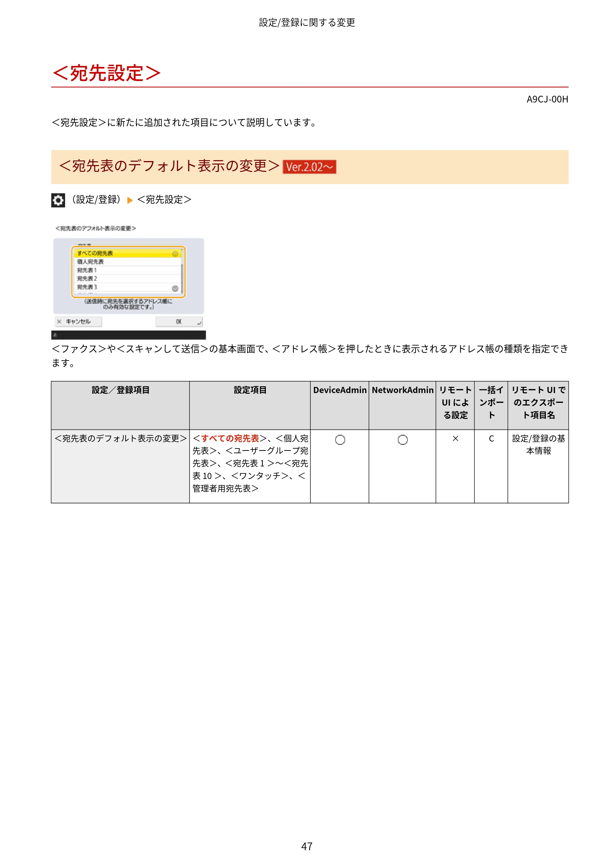
Task: Click the × mark in table
Action: click(456, 438)
